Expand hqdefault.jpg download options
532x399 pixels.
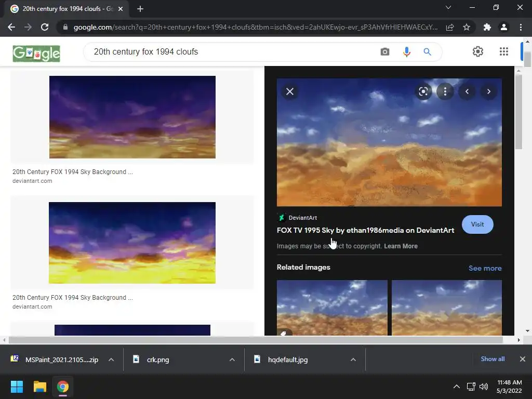click(353, 360)
